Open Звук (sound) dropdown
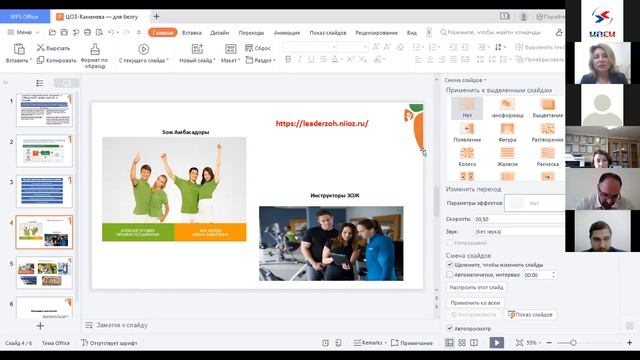This screenshot has width=640, height=360. pos(519,231)
